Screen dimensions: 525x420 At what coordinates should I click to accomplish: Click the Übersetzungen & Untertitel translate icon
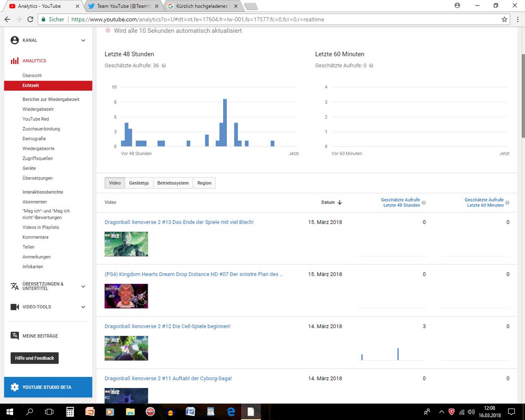[15, 286]
